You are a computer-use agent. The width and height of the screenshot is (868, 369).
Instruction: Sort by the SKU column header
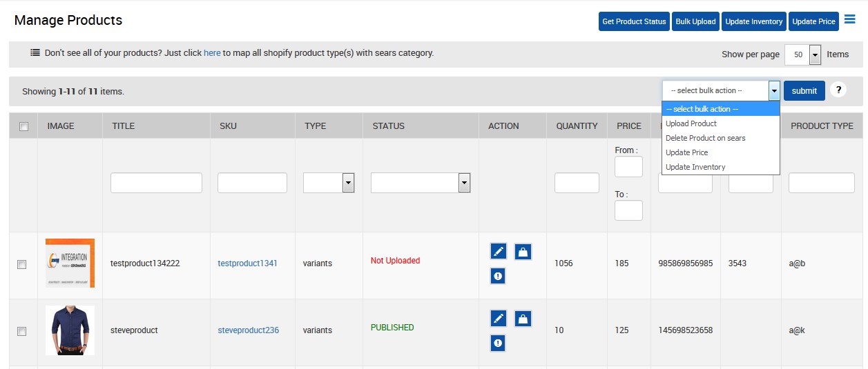[228, 126]
